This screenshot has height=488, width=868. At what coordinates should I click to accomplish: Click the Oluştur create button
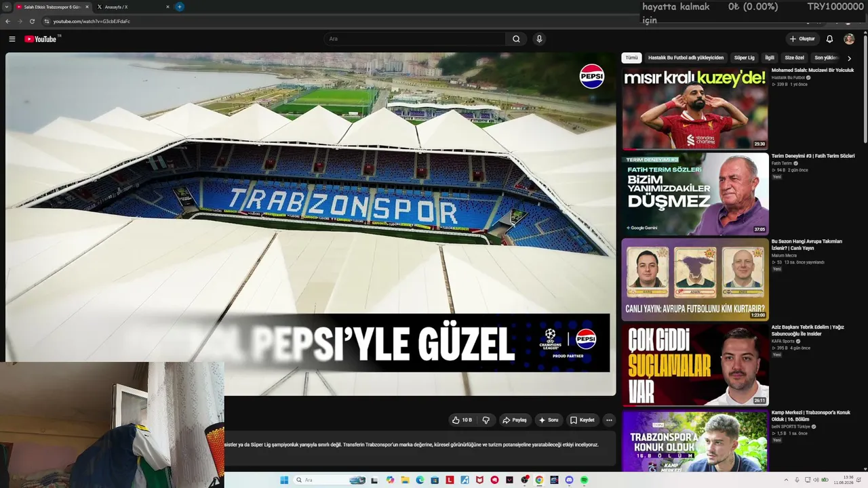pos(802,39)
